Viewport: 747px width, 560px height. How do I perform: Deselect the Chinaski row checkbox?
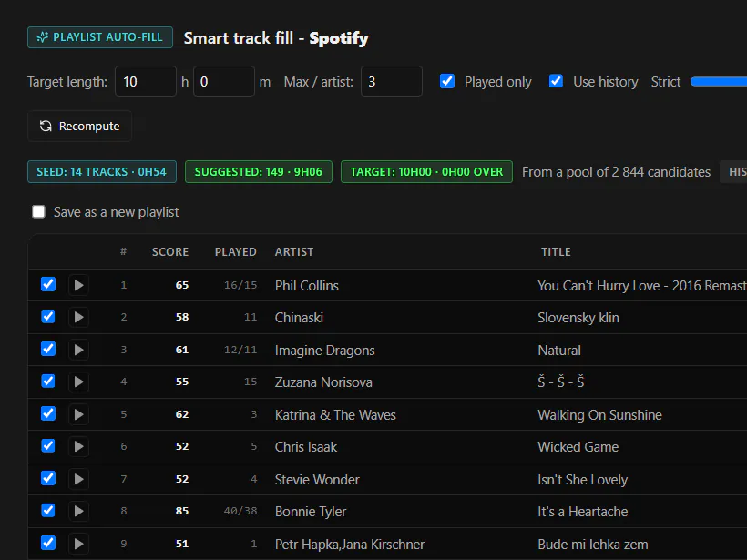(48, 317)
